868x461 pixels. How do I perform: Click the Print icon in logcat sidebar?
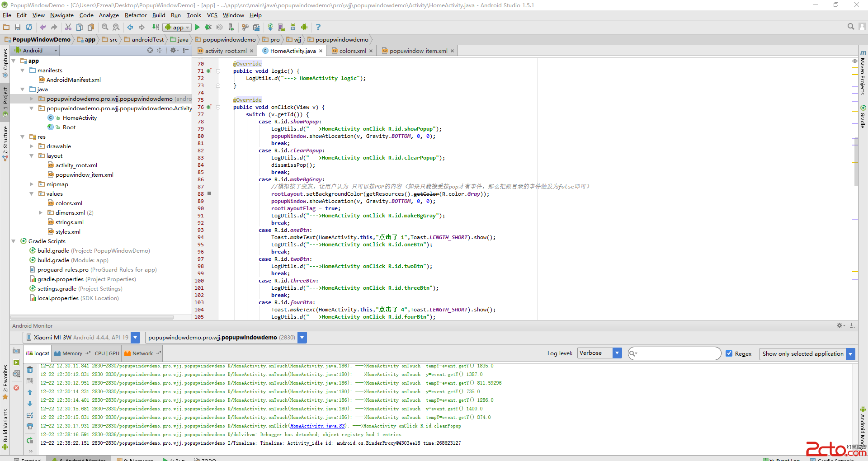tap(30, 426)
